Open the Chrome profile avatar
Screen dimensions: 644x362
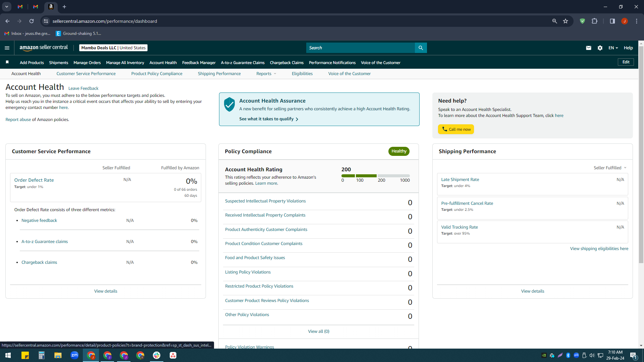[624, 21]
